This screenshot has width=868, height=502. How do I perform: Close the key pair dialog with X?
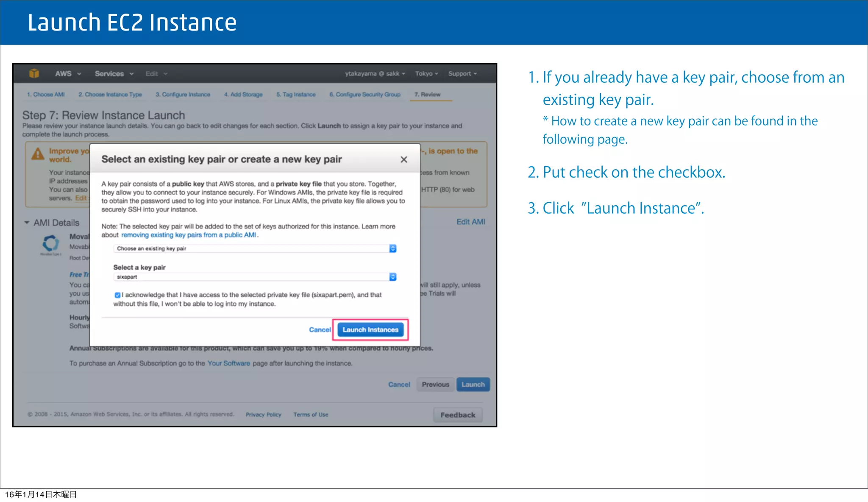(x=404, y=159)
